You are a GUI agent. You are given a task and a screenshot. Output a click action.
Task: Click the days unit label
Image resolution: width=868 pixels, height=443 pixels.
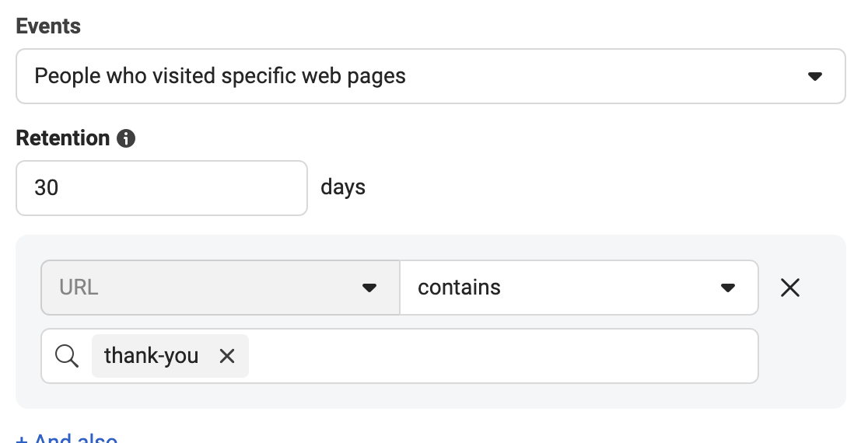click(343, 187)
